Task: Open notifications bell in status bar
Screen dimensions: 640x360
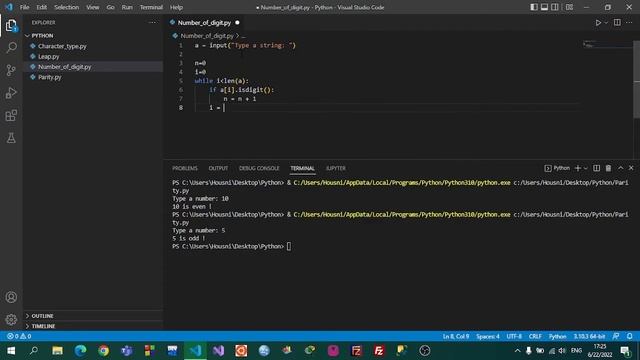Action: [x=629, y=336]
